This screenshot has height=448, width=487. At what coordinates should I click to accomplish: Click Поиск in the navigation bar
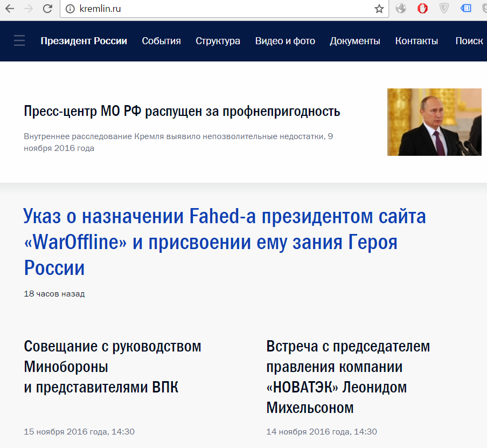pos(469,41)
